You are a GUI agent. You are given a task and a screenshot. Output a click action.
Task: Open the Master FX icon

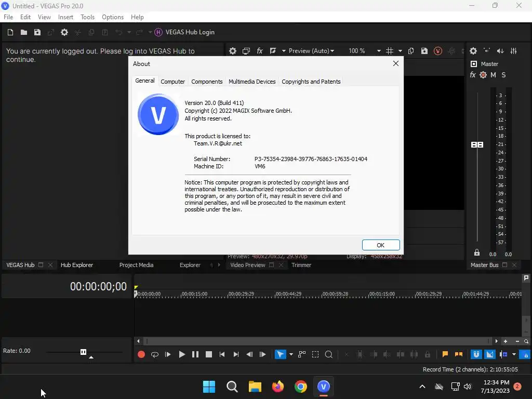(473, 75)
